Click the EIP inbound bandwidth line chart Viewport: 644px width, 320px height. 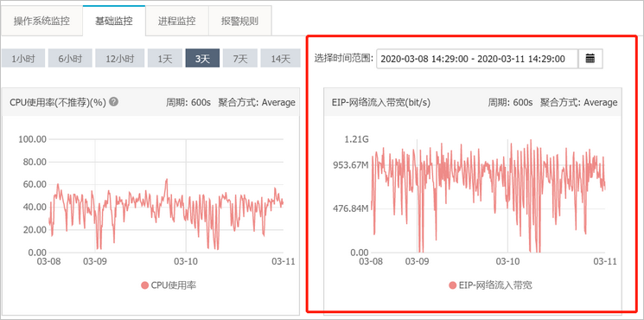488,196
